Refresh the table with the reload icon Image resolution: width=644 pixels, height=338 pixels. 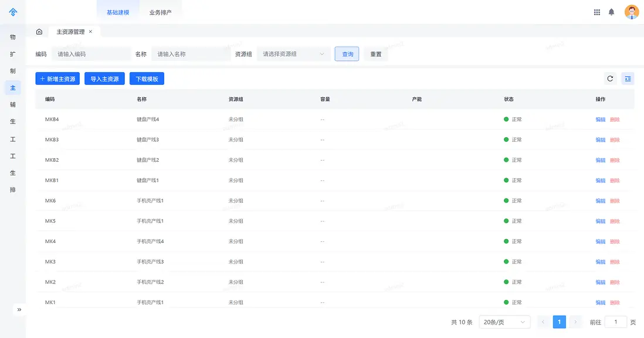click(610, 78)
